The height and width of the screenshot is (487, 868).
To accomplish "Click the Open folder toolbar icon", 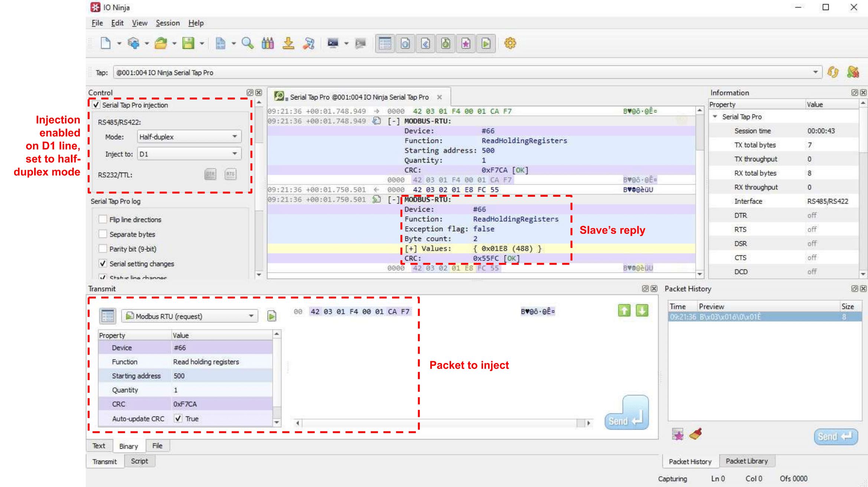I will pos(161,43).
